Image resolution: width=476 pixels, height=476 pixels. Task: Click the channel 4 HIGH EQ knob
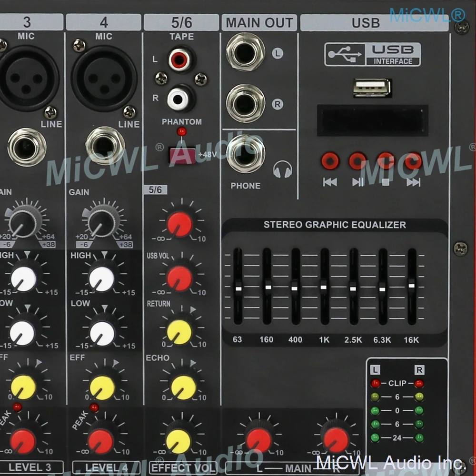[102, 279]
